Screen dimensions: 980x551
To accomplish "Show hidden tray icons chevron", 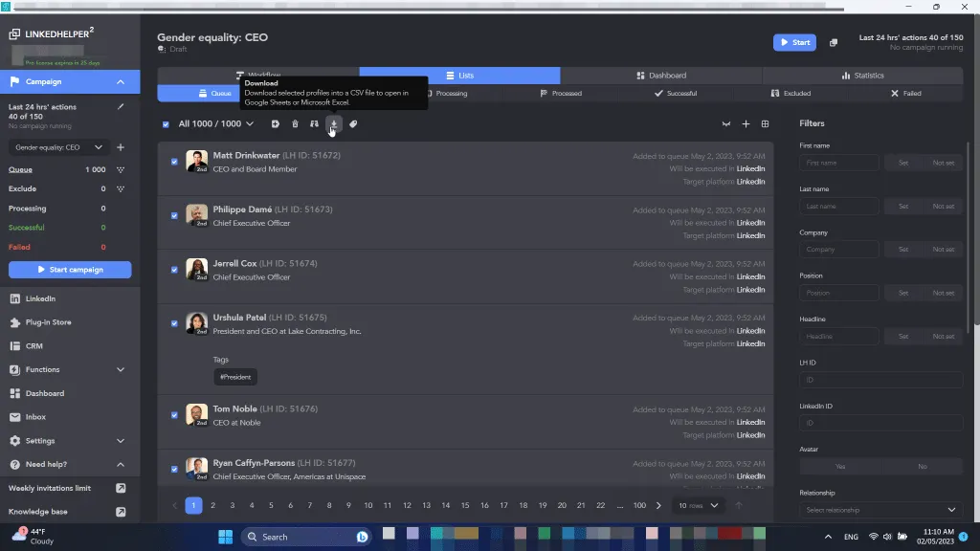I will point(828,537).
